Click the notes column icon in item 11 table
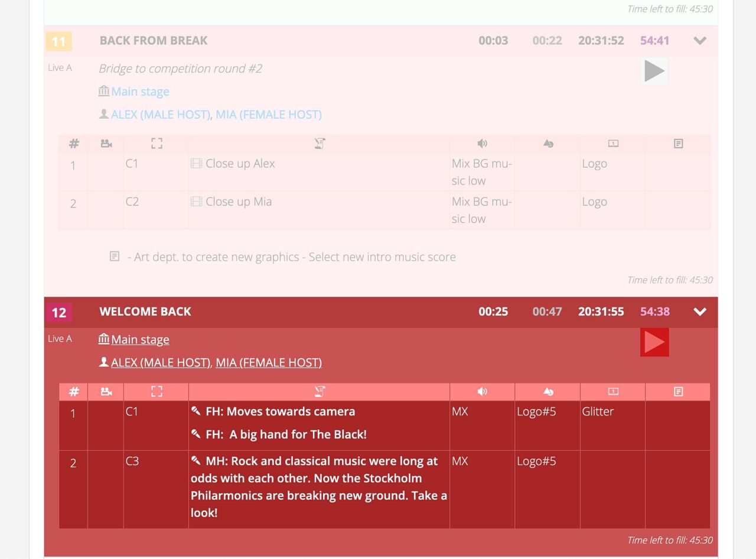The width and height of the screenshot is (756, 559). pos(678,144)
